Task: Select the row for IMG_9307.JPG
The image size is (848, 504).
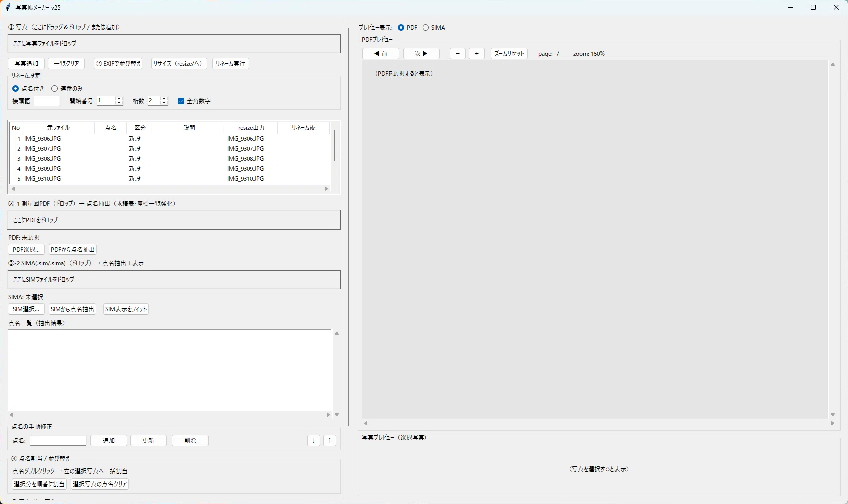Action: click(169, 149)
